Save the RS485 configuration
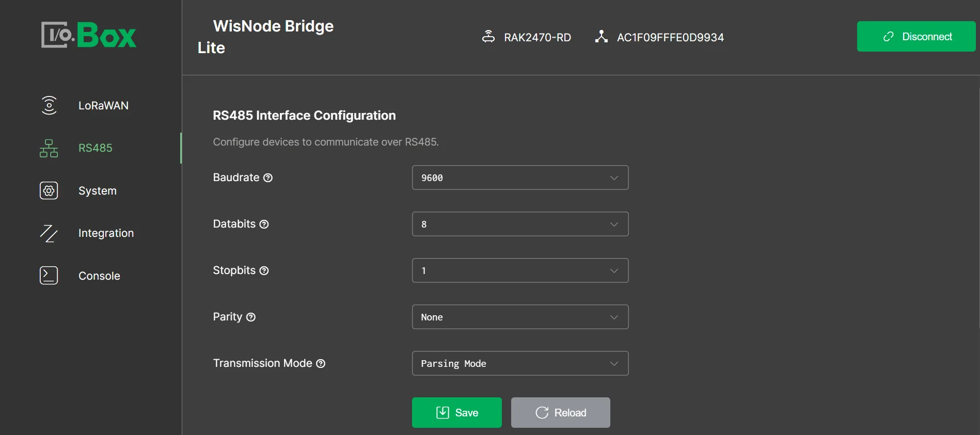The image size is (980, 435). (x=457, y=412)
